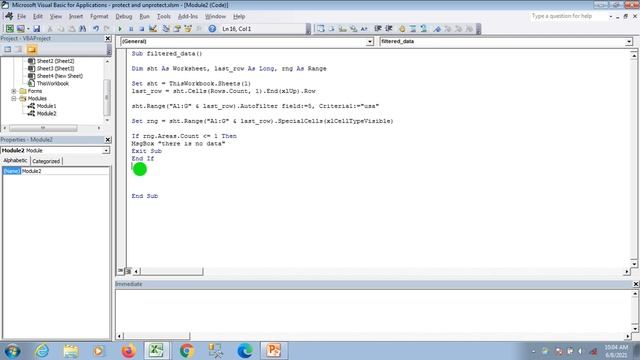
Task: Click the Comment Block icon
Action: coord(413,29)
